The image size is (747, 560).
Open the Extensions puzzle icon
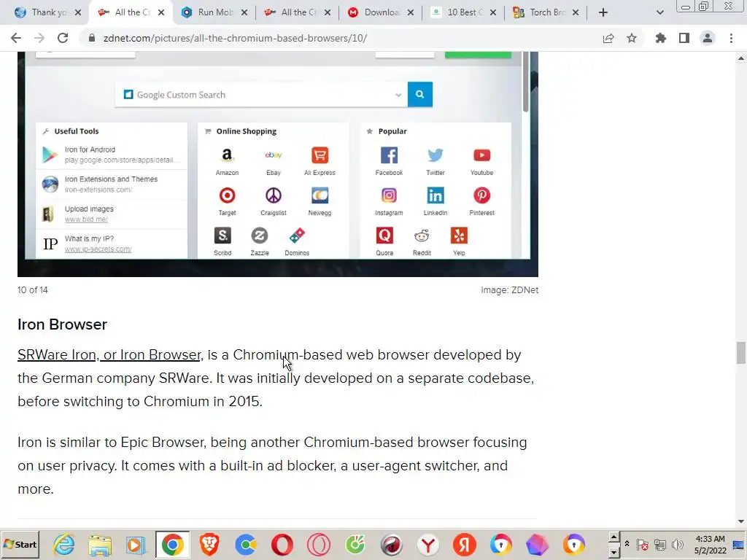661,38
